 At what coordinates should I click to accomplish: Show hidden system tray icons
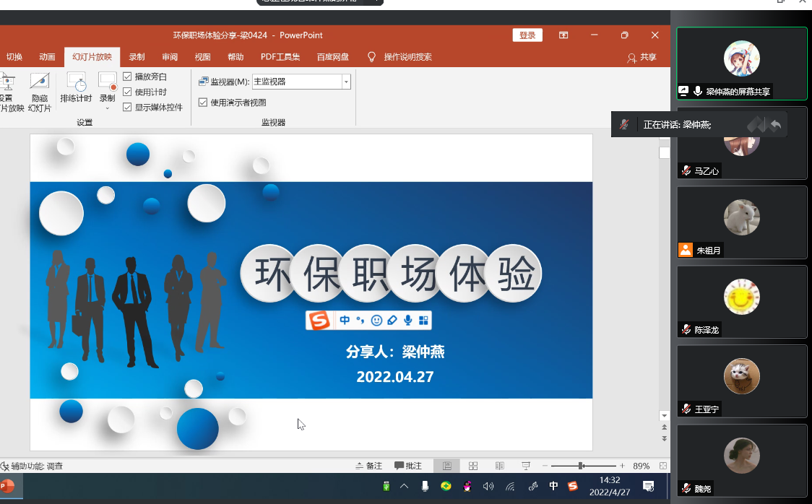[405, 486]
